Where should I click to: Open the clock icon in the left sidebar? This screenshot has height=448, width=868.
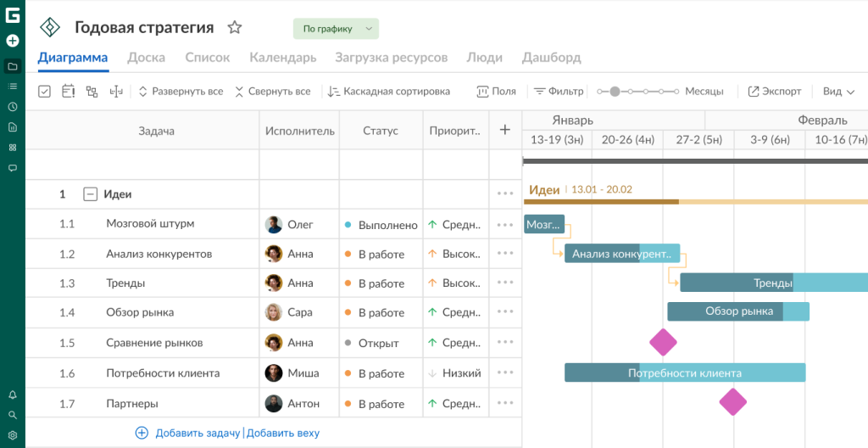[13, 107]
